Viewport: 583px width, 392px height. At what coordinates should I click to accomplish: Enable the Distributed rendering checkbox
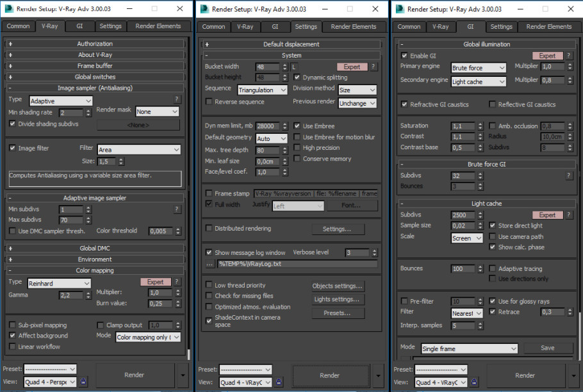pyautogui.click(x=209, y=228)
